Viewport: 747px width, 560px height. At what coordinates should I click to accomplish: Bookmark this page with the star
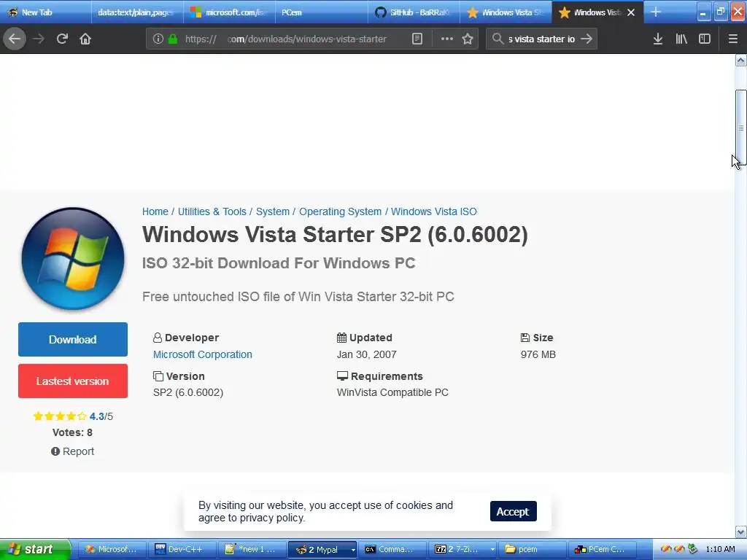[468, 39]
